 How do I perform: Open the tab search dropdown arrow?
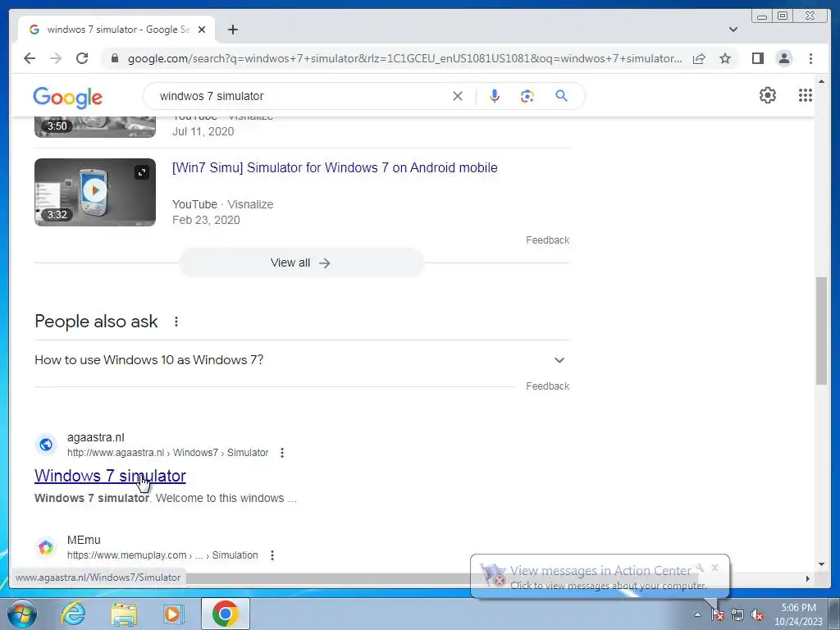click(x=733, y=30)
